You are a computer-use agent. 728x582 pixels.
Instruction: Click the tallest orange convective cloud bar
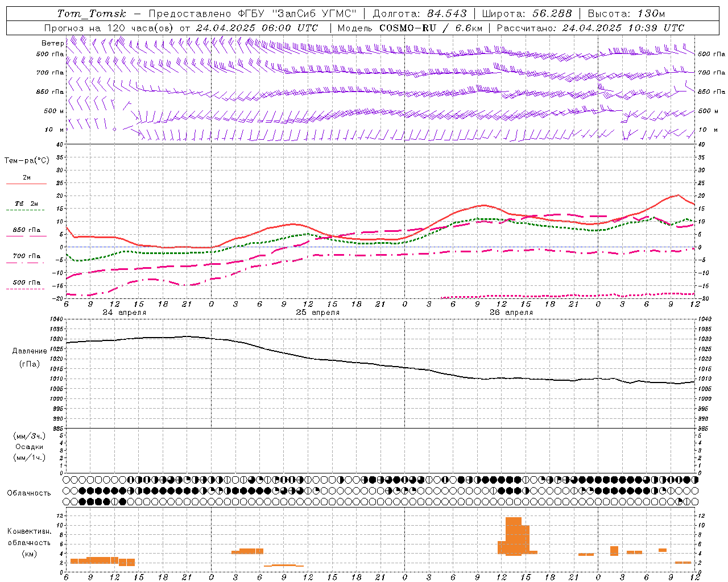click(x=514, y=536)
